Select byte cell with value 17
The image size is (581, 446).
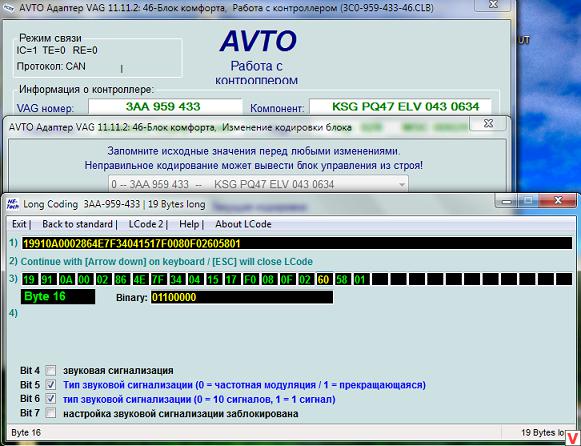click(232, 279)
